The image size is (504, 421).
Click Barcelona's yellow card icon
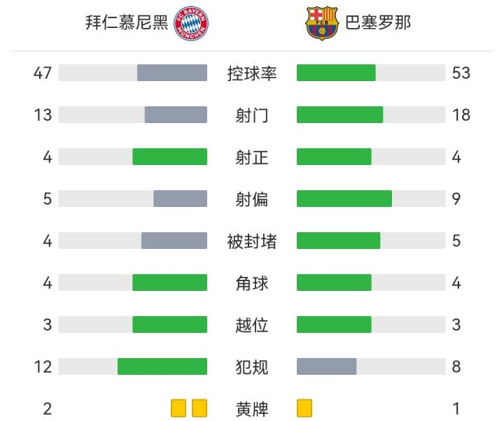tap(304, 408)
